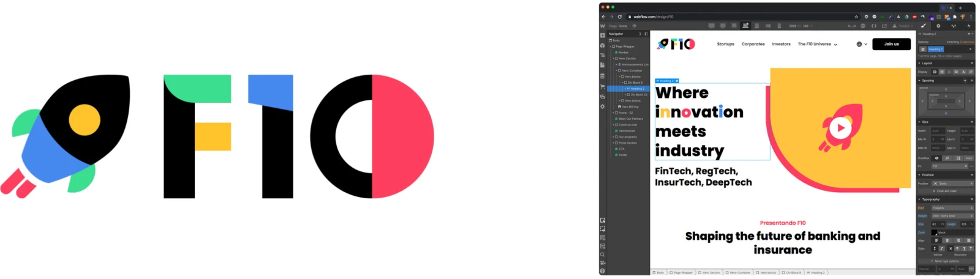The height and width of the screenshot is (279, 980).
Task: Open project Settings gear in left sidebar
Action: [603, 106]
